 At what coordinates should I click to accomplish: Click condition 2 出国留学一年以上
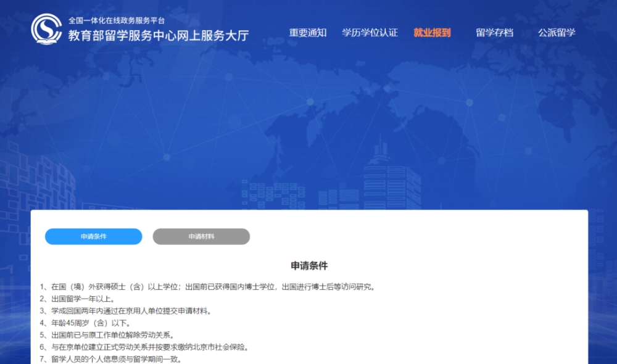[x=78, y=299]
